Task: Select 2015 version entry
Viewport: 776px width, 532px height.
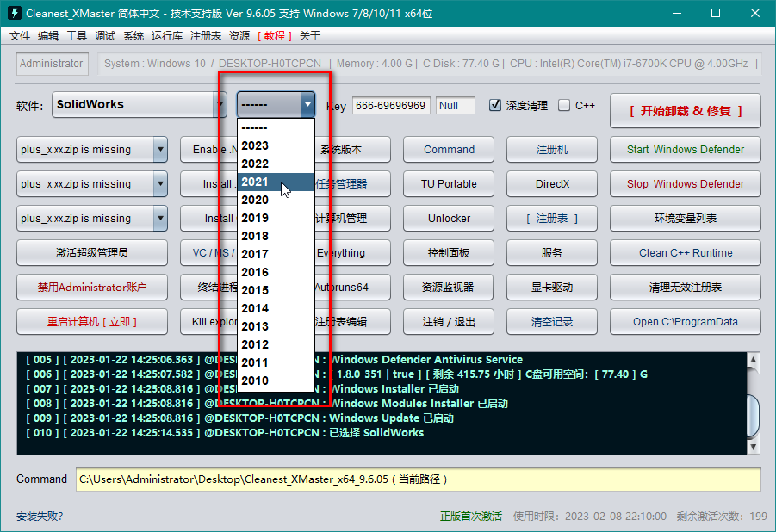Action: [276, 290]
